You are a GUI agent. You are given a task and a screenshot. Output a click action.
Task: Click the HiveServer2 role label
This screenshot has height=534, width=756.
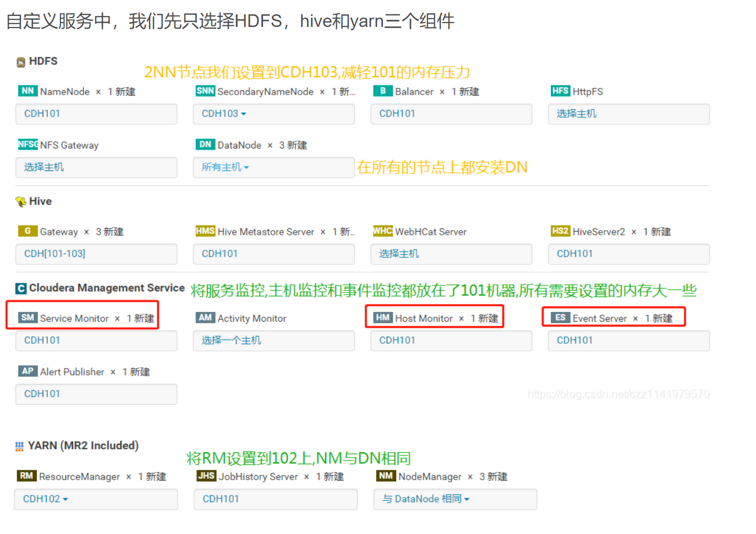(x=599, y=232)
